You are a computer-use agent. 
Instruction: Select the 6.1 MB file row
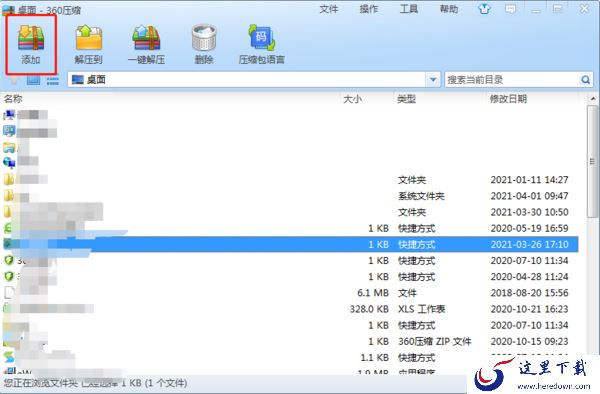point(290,293)
